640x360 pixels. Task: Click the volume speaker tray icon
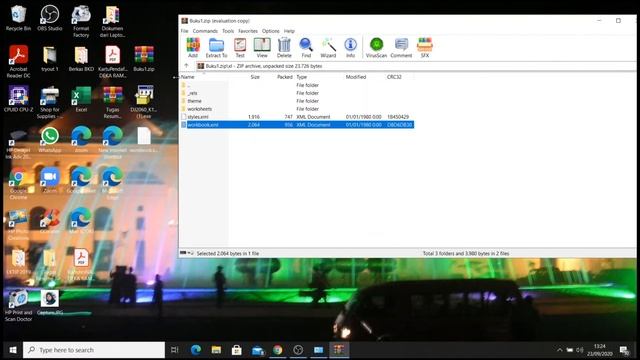[580, 350]
